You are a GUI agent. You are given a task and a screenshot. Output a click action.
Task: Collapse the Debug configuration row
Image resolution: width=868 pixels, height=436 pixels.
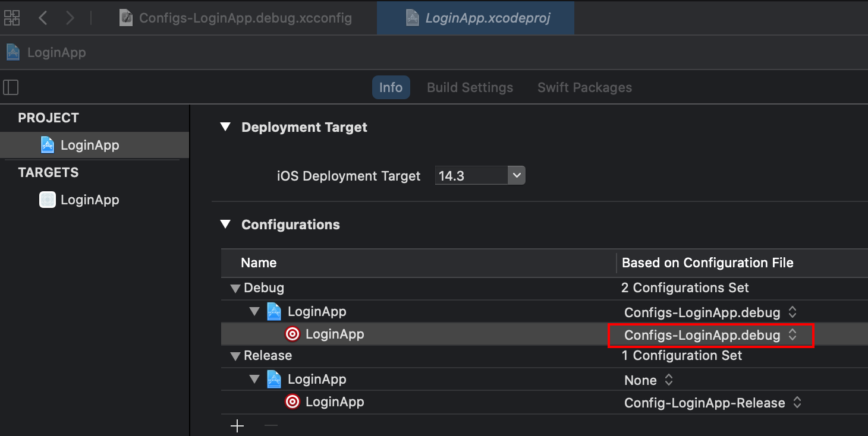click(x=235, y=288)
